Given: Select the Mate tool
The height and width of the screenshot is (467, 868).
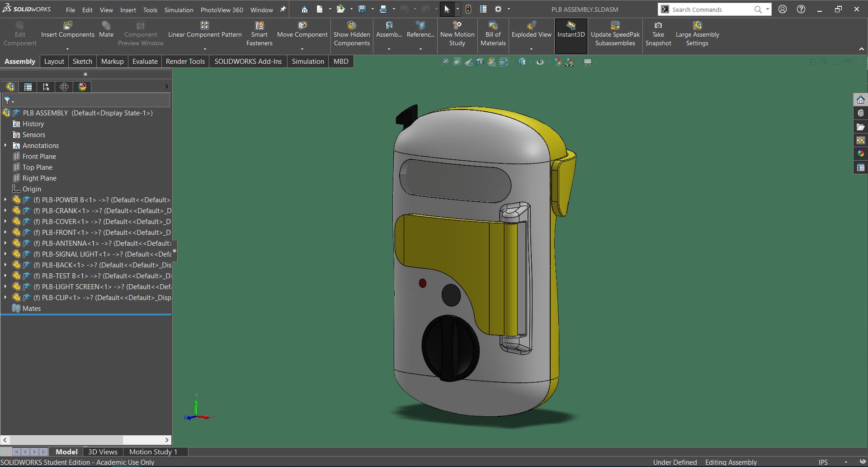Looking at the screenshot, I should pos(106,29).
